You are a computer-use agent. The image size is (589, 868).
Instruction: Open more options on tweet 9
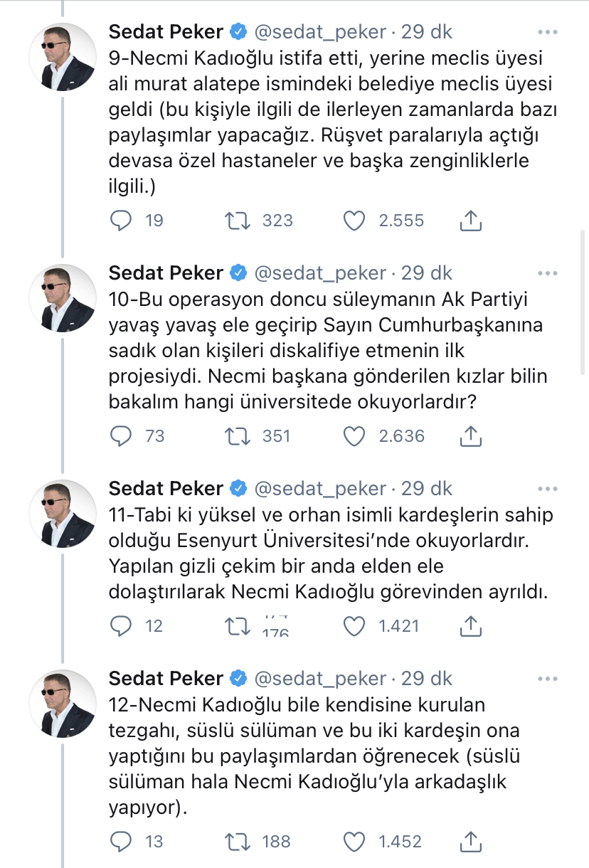pos(548,32)
